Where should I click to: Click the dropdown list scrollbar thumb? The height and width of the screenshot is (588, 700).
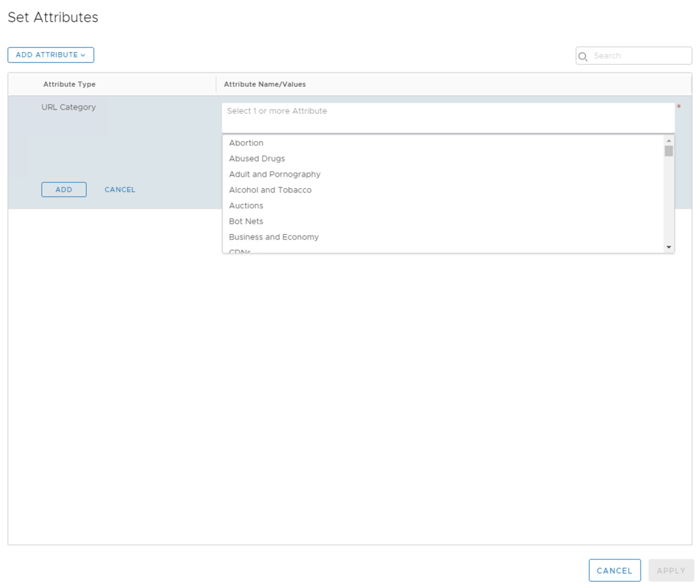coord(669,151)
